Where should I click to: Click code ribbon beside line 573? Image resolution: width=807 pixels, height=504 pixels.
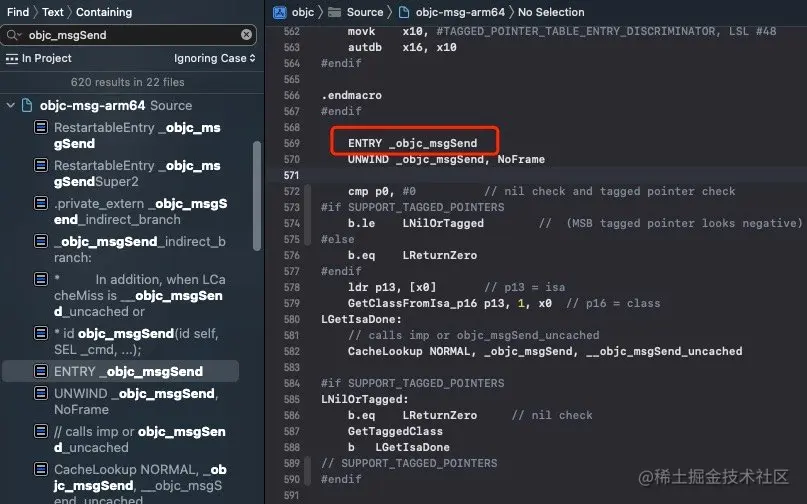coord(308,215)
